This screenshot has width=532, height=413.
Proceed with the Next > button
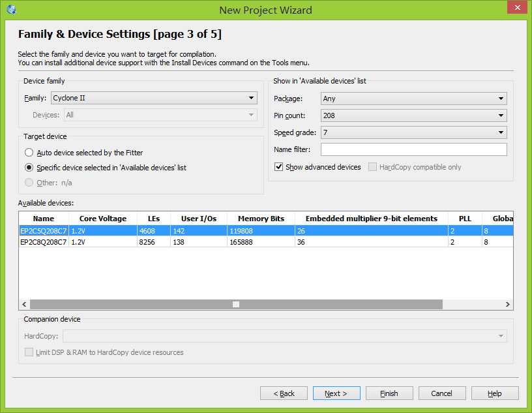coord(336,393)
